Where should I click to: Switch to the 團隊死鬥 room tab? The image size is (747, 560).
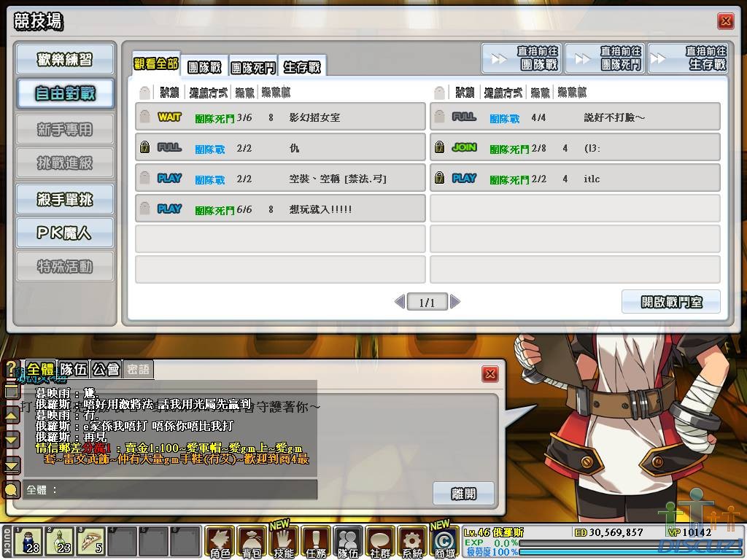click(x=253, y=67)
